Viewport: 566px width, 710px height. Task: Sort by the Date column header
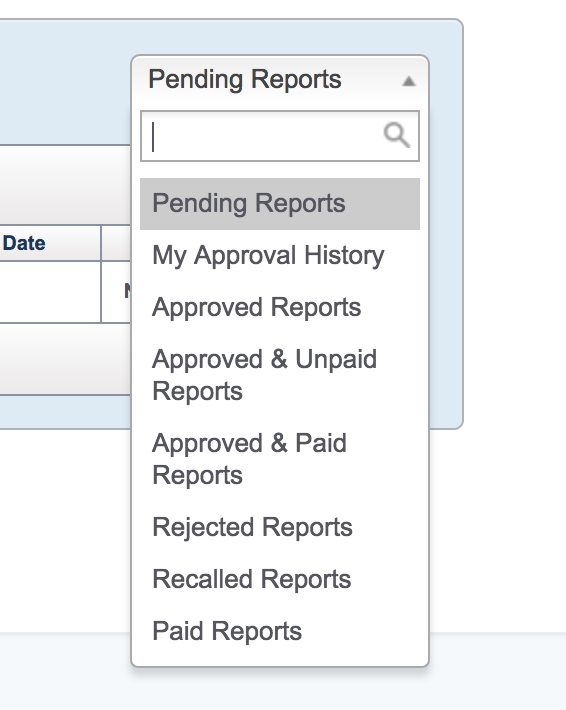(24, 244)
